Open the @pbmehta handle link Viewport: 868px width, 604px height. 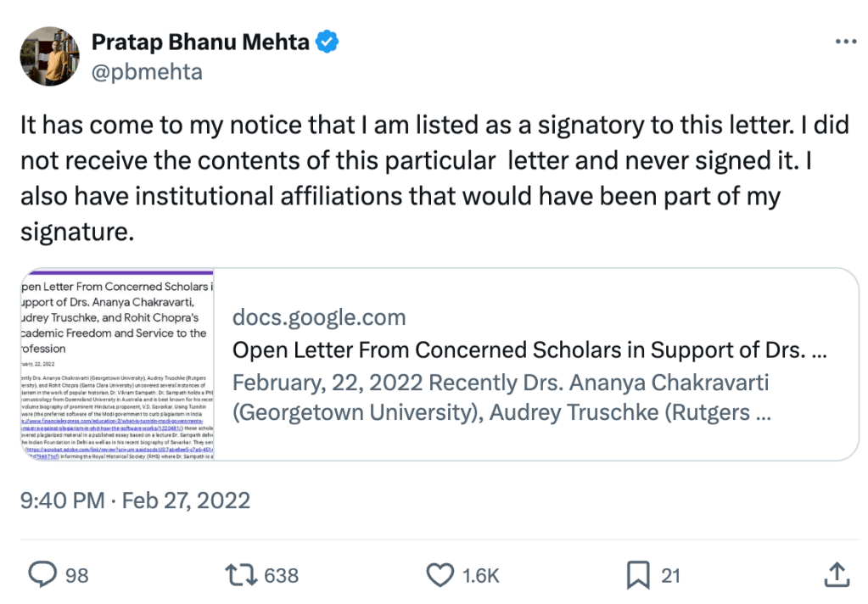[x=146, y=71]
